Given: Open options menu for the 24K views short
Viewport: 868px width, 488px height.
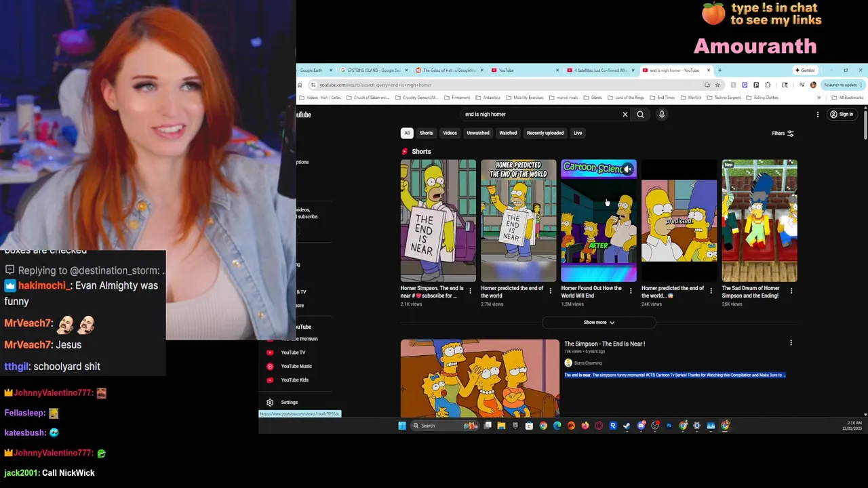Looking at the screenshot, I should click(711, 291).
